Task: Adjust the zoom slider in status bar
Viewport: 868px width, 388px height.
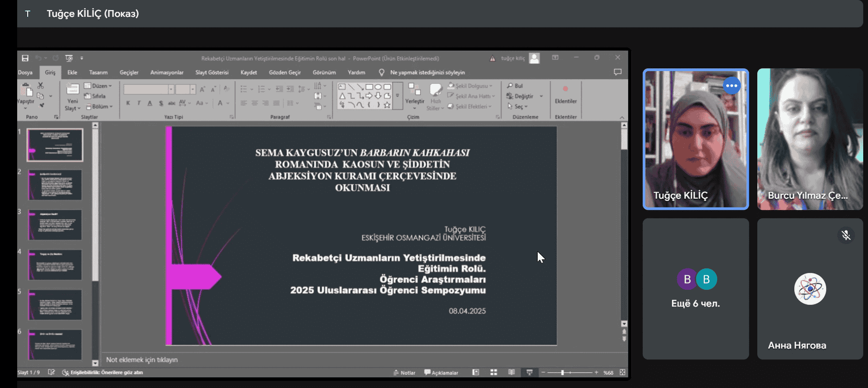Action: pyautogui.click(x=563, y=373)
